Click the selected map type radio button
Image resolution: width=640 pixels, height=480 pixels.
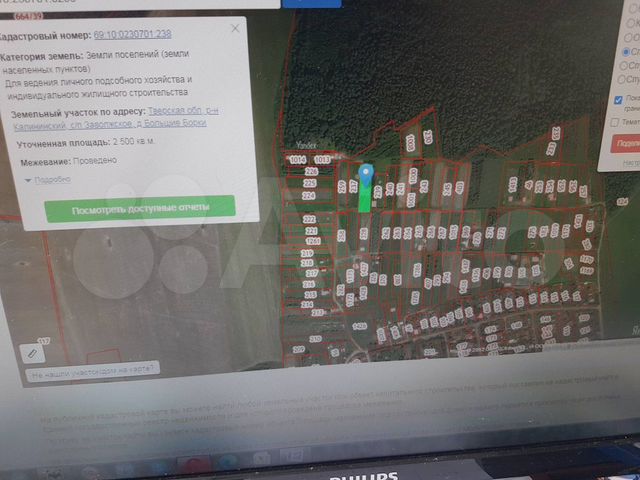click(626, 52)
